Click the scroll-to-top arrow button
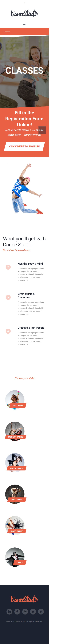 42,130
